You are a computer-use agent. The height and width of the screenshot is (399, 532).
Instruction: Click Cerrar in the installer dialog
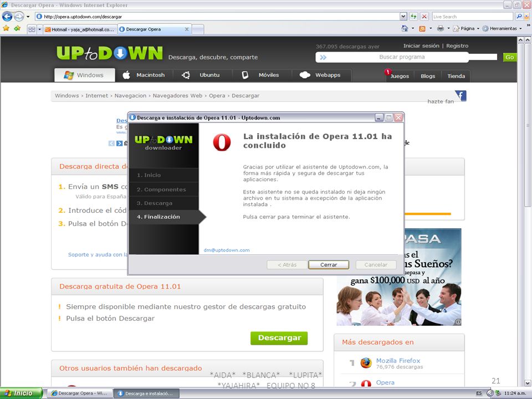pyautogui.click(x=329, y=265)
